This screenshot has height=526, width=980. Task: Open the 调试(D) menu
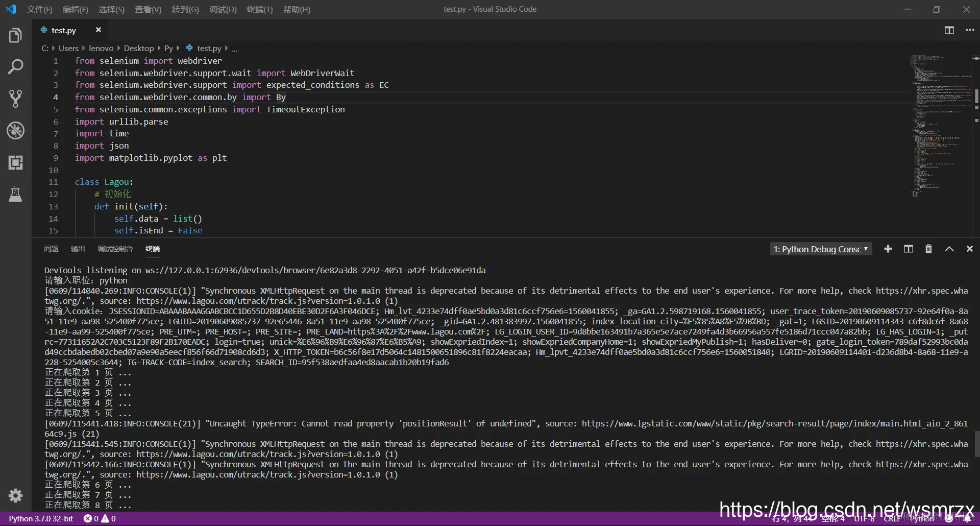(223, 9)
